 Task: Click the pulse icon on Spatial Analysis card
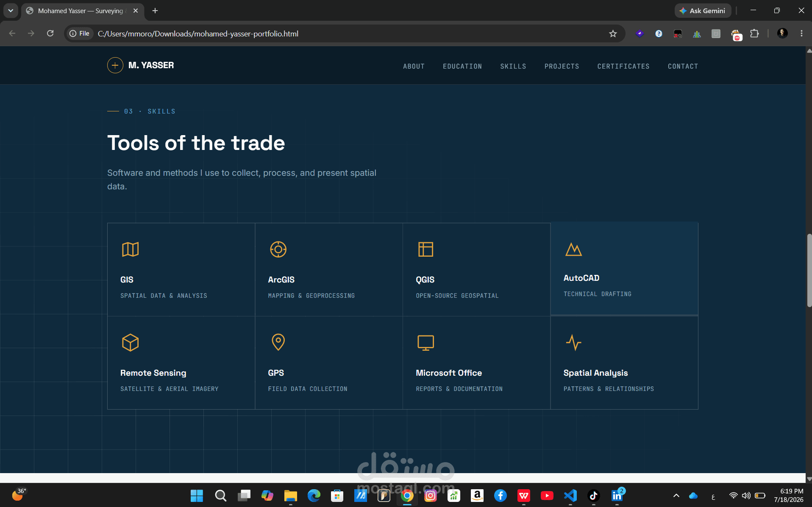click(573, 343)
